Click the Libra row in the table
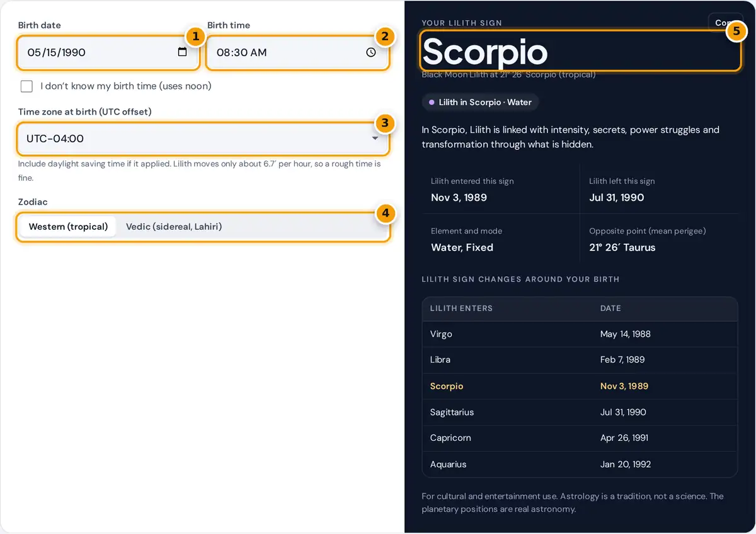Viewport: 756px width, 534px height. [x=580, y=360]
